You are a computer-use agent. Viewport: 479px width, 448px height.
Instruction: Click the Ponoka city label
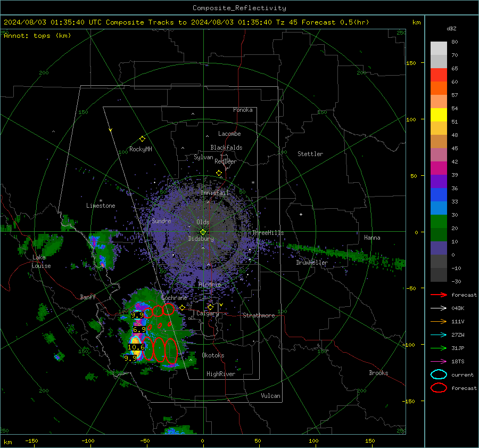pos(243,110)
